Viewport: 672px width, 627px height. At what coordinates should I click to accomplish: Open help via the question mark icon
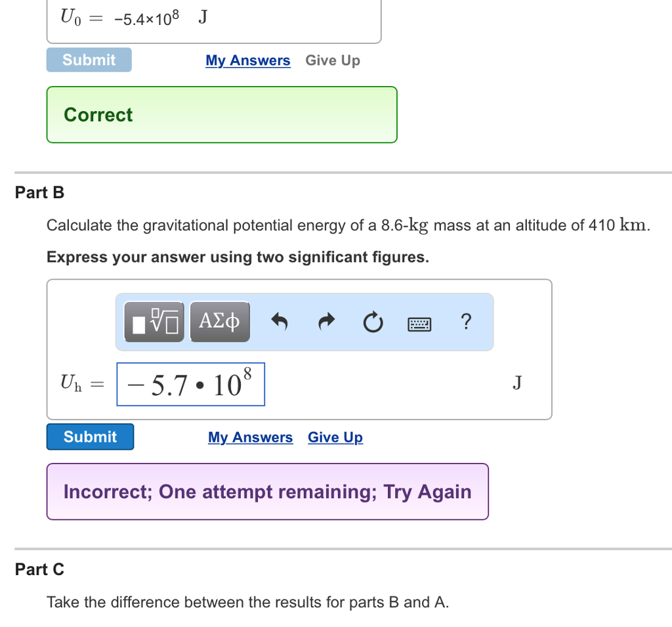(x=466, y=322)
